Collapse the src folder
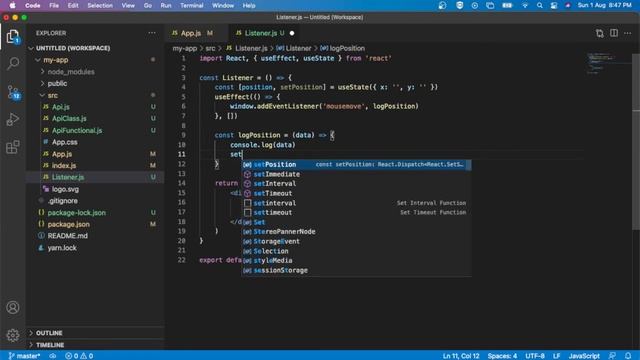 click(53, 95)
